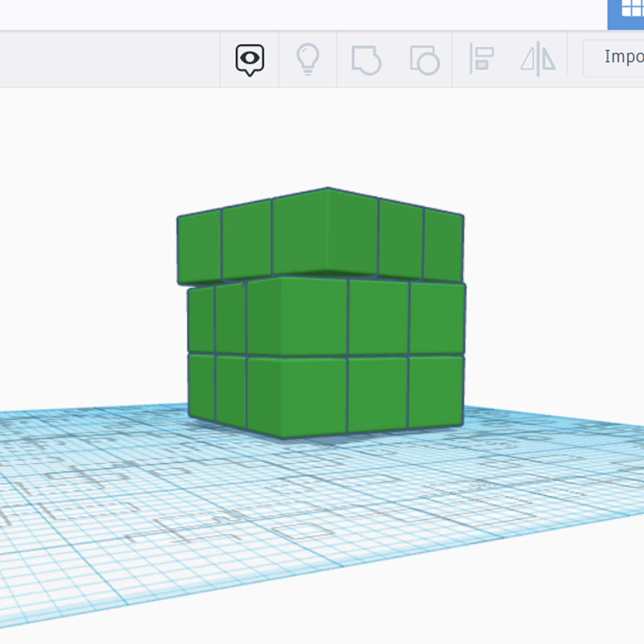
Task: Click the eye icon inside the Notes tool
Action: click(249, 57)
